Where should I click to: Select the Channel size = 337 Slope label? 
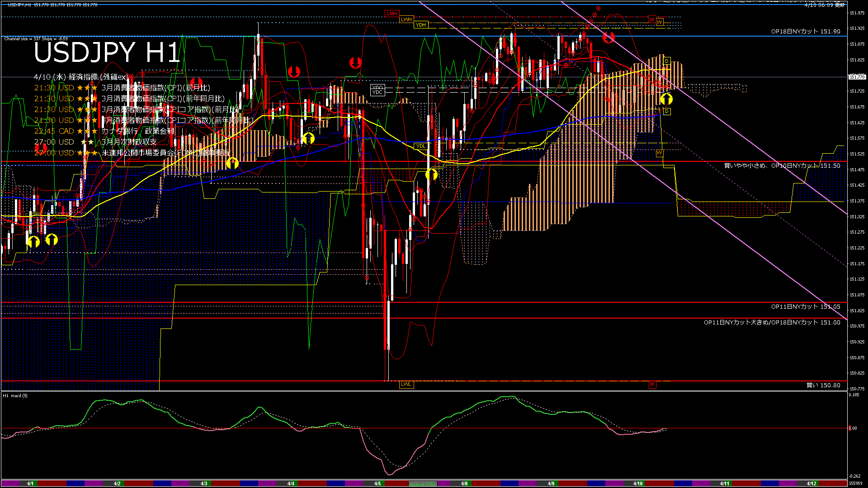pos(36,39)
